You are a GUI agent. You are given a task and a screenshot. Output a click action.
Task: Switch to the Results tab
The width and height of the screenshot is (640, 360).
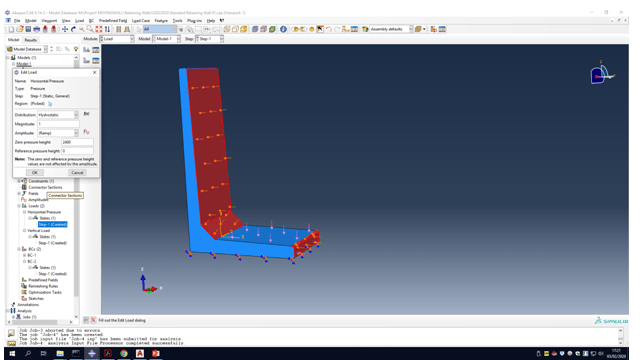31,40
